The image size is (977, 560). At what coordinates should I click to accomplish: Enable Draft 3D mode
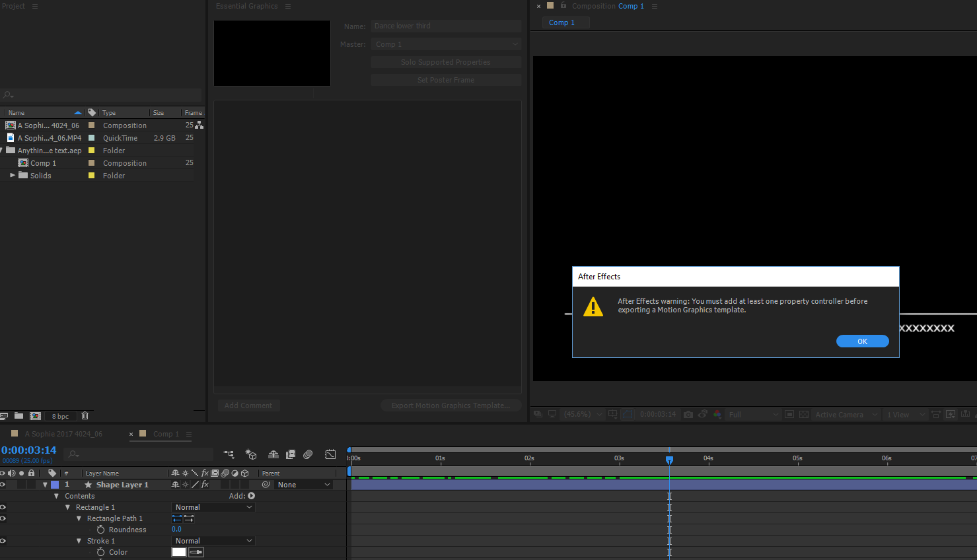pyautogui.click(x=250, y=454)
